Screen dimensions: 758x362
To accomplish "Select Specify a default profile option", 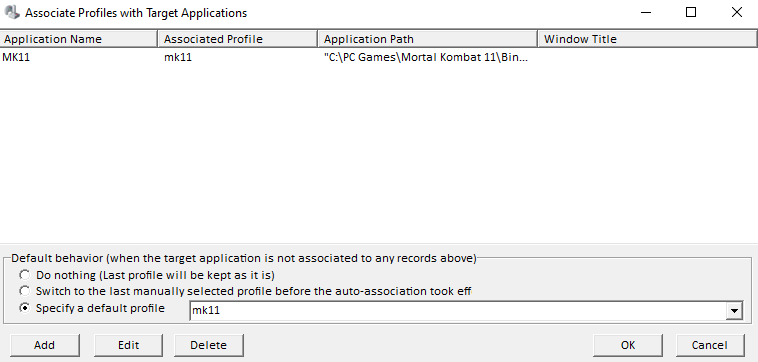I will pyautogui.click(x=24, y=308).
